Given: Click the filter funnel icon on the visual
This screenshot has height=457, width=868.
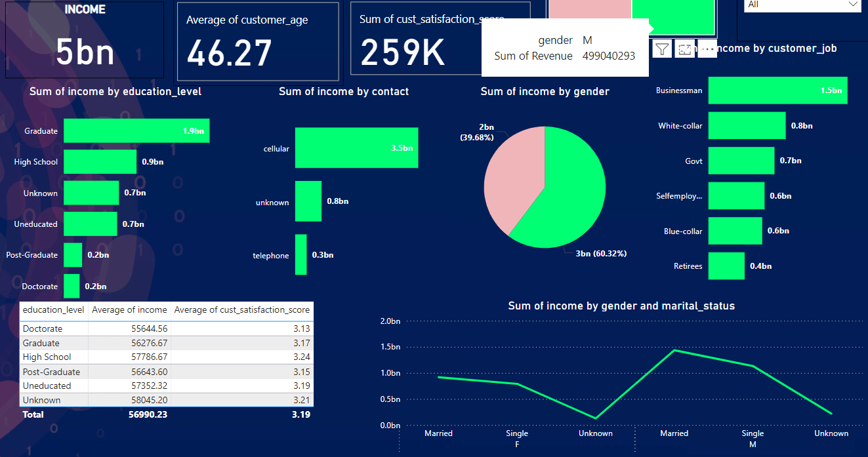Looking at the screenshot, I should point(663,49).
